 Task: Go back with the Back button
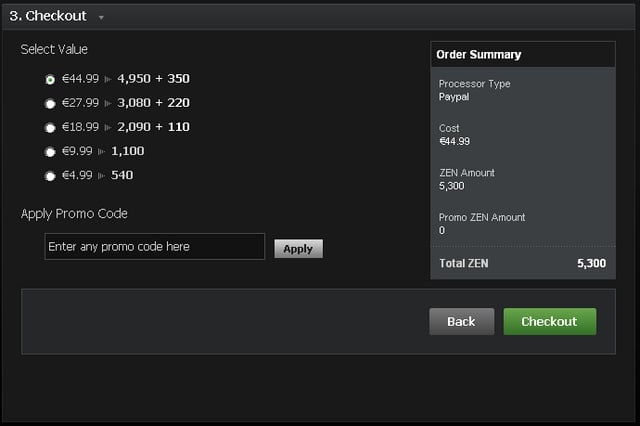tap(461, 321)
